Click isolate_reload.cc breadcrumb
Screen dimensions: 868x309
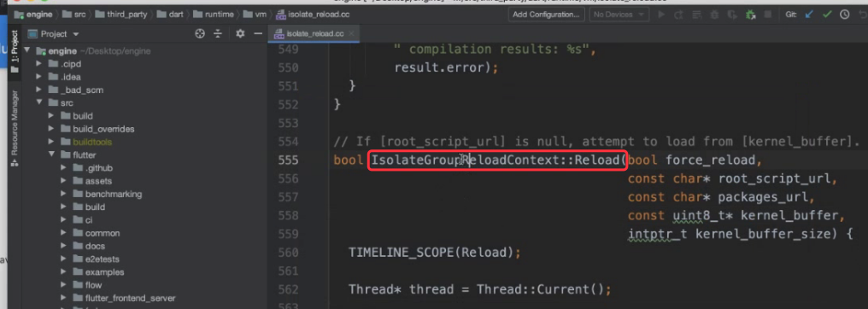point(313,15)
